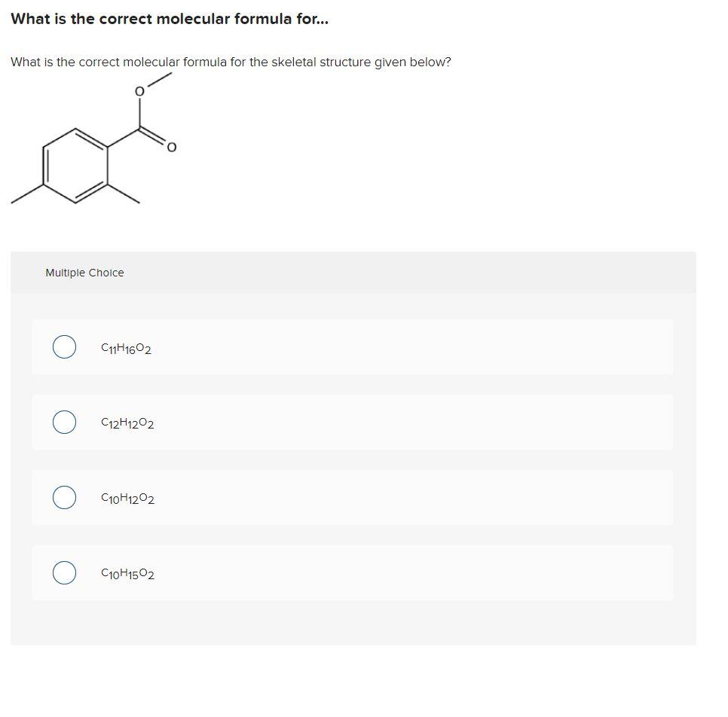Click the skeletal structure image
Viewport: 728px width, 717px height.
coord(90,143)
